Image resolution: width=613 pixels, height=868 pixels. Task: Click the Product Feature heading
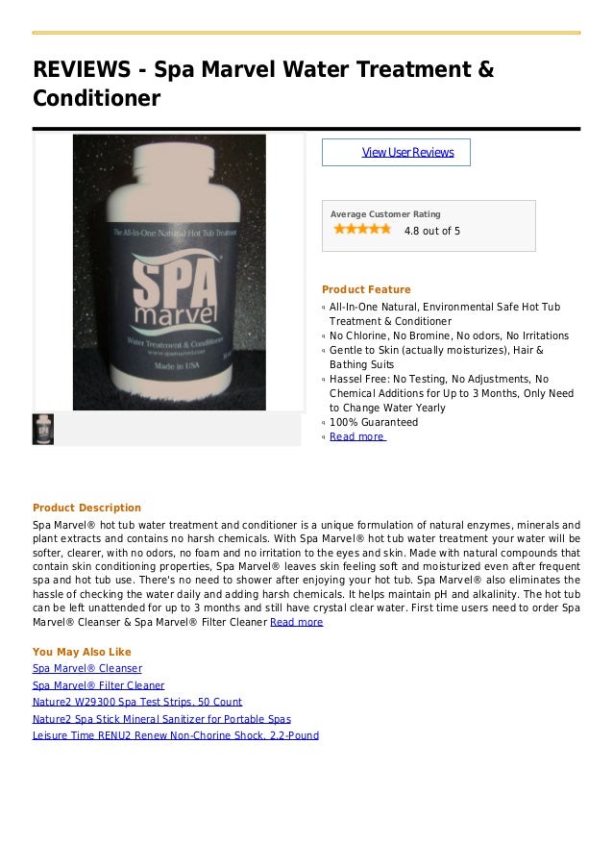coord(366,289)
